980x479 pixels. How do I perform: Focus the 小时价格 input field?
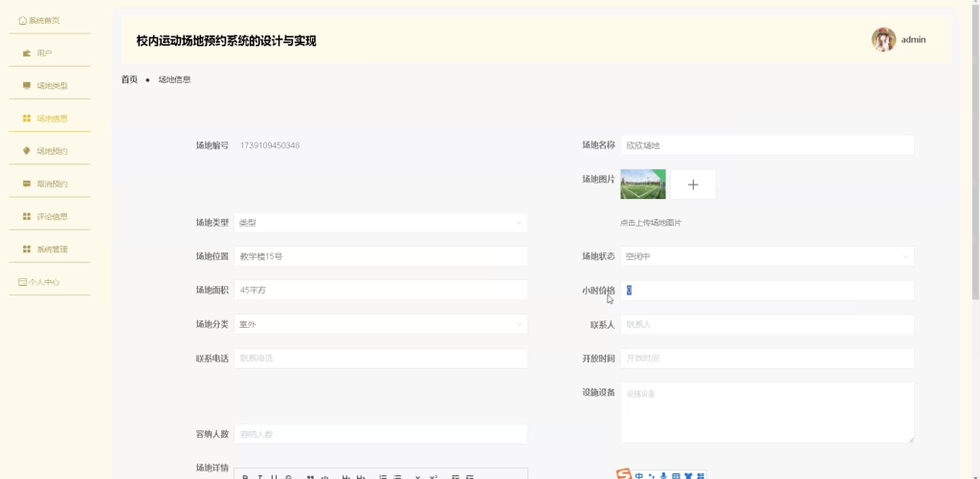pos(767,290)
